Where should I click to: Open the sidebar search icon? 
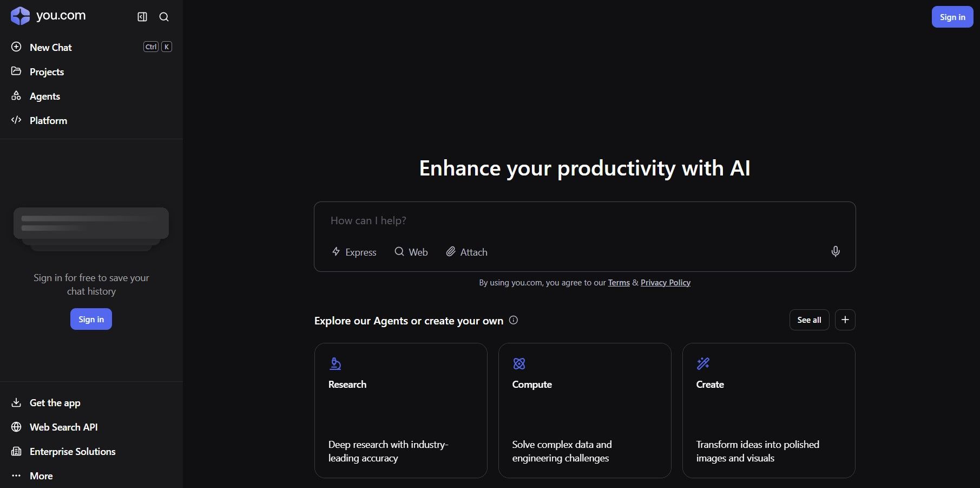click(x=164, y=17)
